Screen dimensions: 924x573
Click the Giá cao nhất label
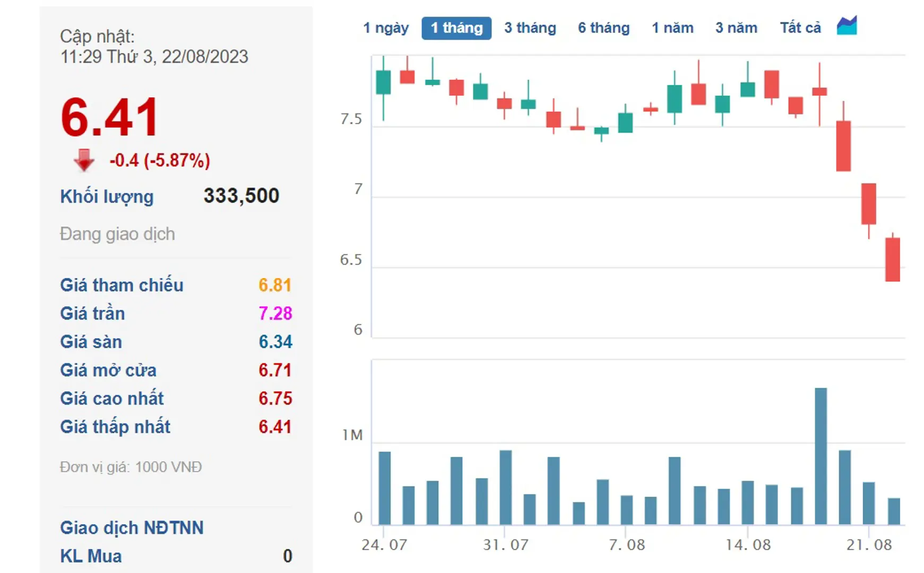pyautogui.click(x=112, y=398)
